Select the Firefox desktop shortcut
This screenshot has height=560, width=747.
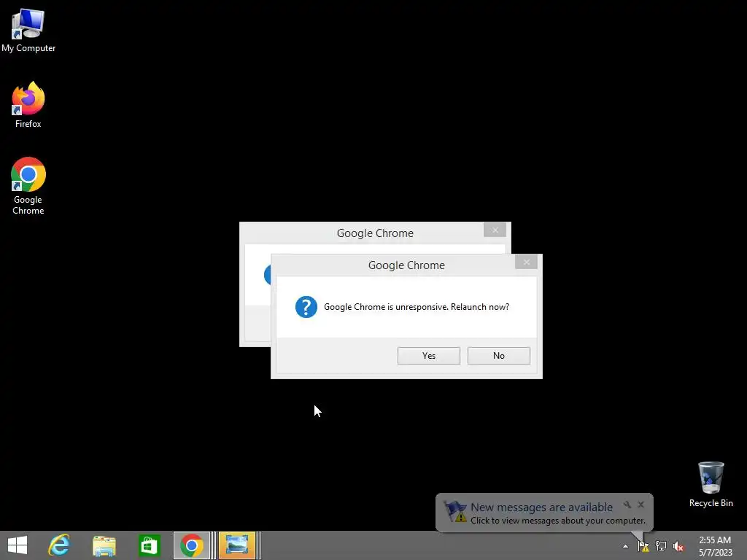28,105
